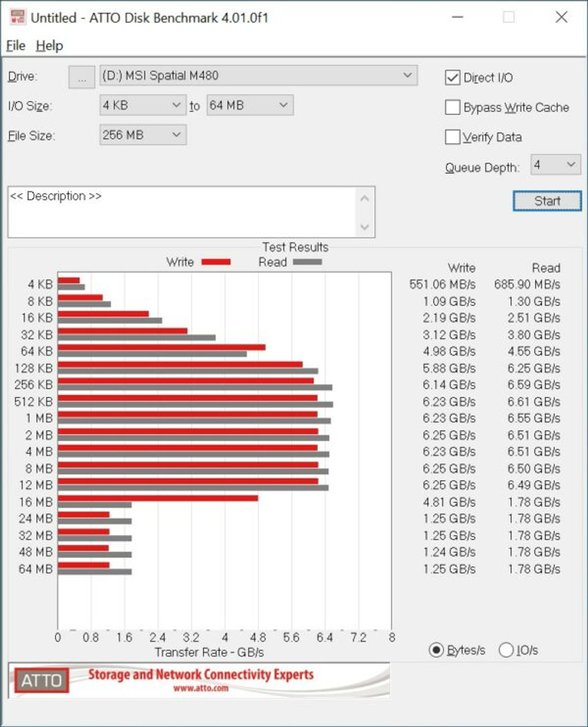This screenshot has width=588, height=727.
Task: Open the File Size 256 MB dropdown
Action: point(143,135)
